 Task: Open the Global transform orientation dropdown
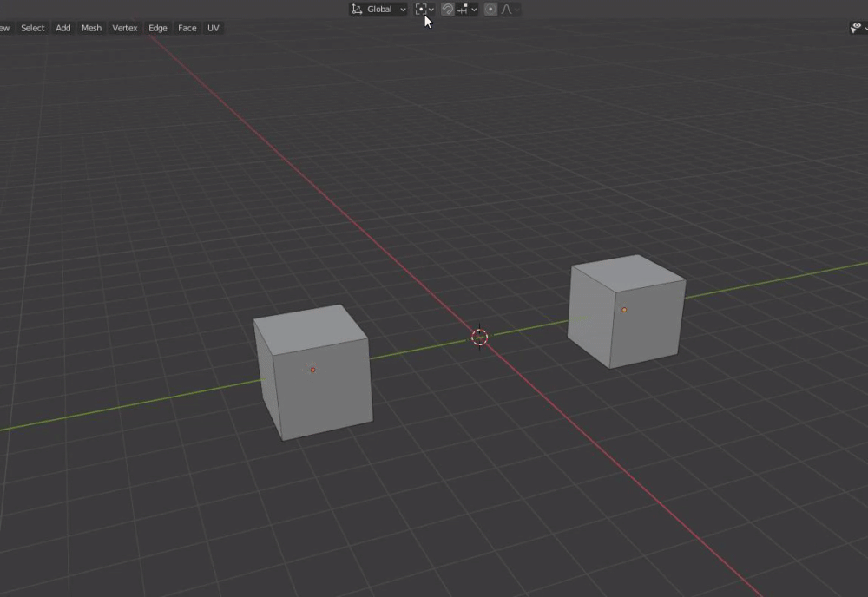[378, 9]
